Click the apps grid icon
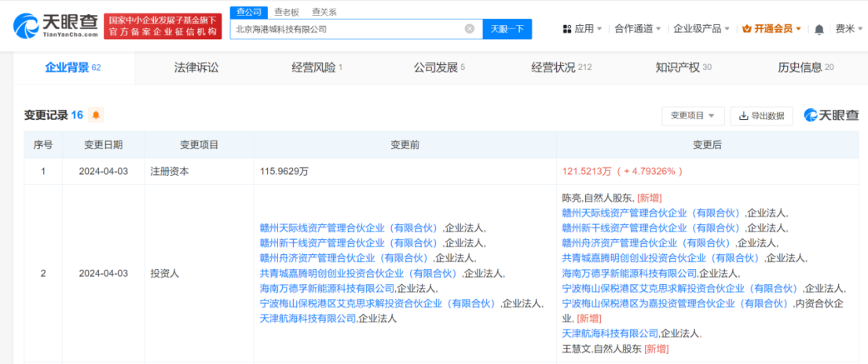 point(566,29)
